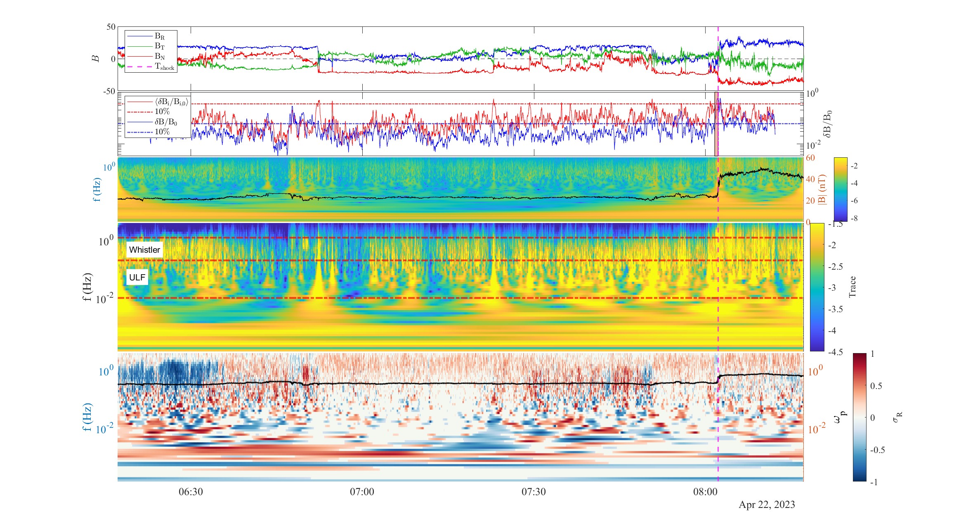The height and width of the screenshot is (529, 980).
Task: Click the |B| (nT) axis label
Action: (823, 190)
